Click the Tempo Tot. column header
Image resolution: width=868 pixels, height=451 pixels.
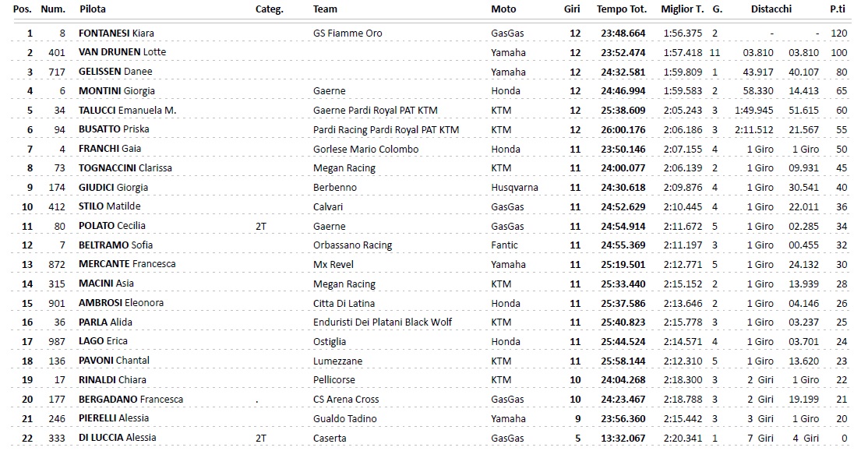point(622,9)
